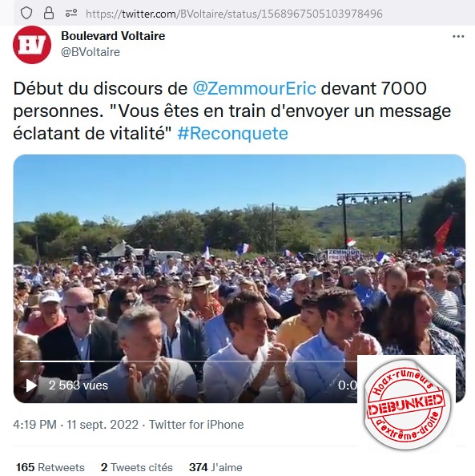Open the Boulevard Voltaire BV profile avatar
The image size is (475, 476).
tap(32, 45)
